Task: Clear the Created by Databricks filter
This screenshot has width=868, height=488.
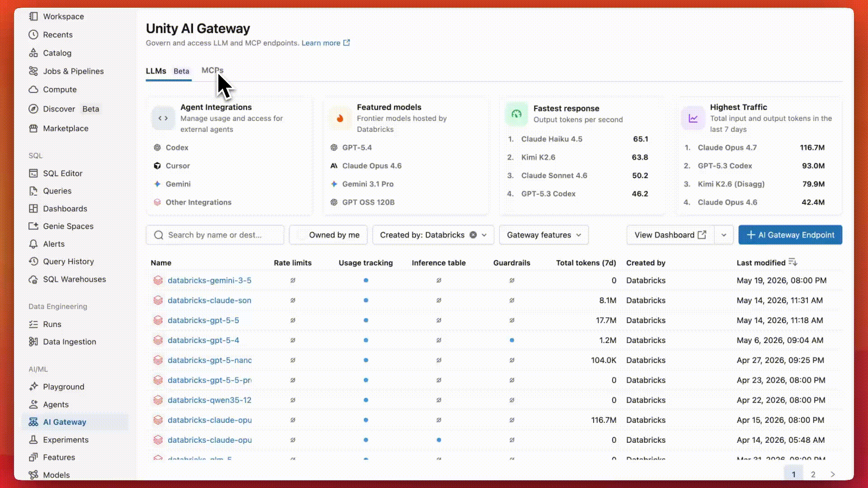Action: [473, 235]
